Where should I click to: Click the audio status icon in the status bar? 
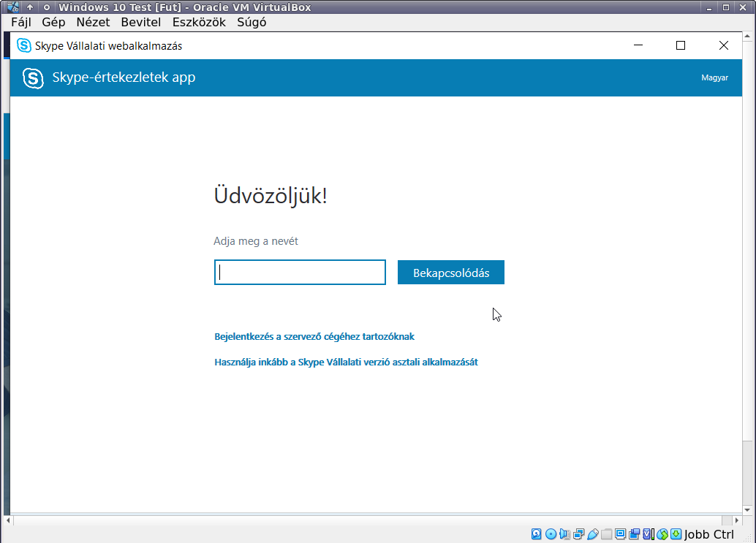pos(564,533)
